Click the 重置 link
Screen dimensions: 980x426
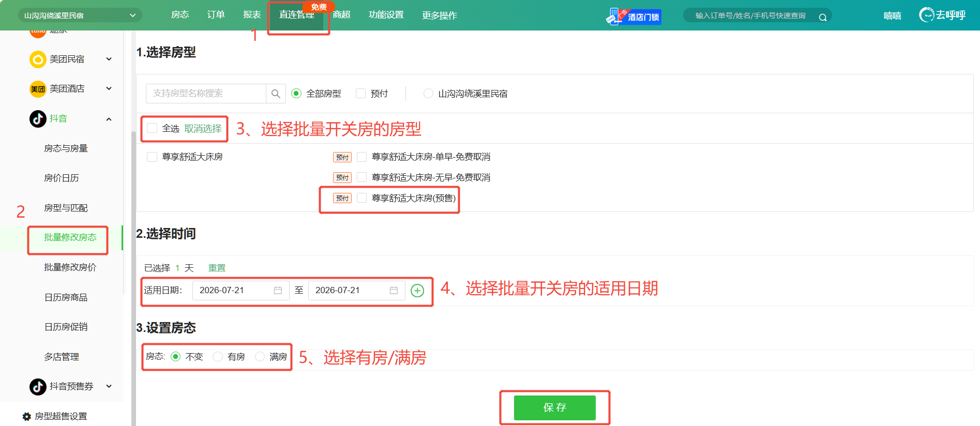pyautogui.click(x=217, y=268)
